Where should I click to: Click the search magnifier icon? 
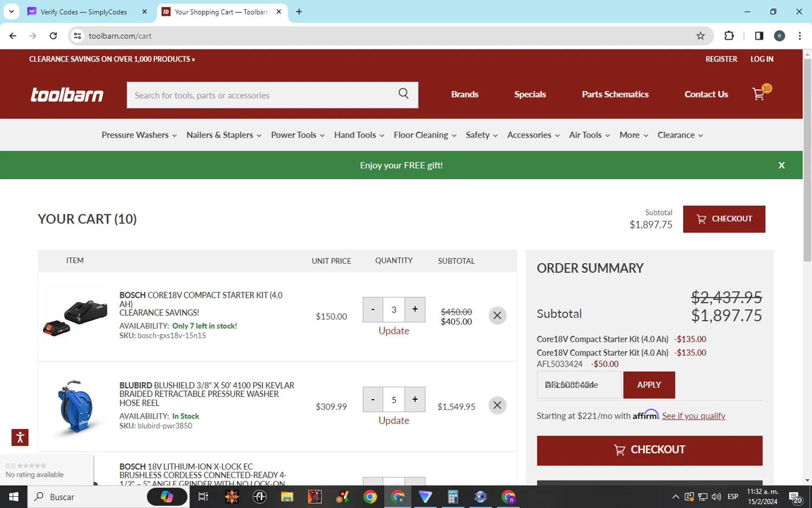[403, 94]
